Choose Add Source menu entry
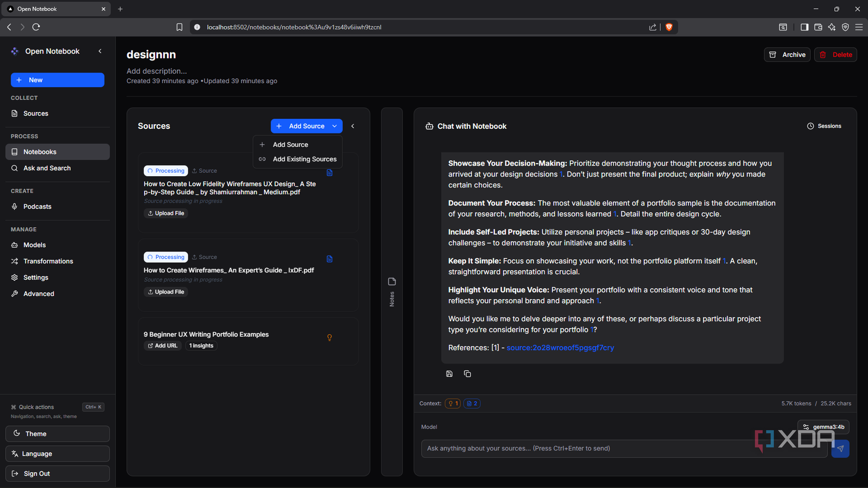The image size is (868, 488). pos(298,145)
